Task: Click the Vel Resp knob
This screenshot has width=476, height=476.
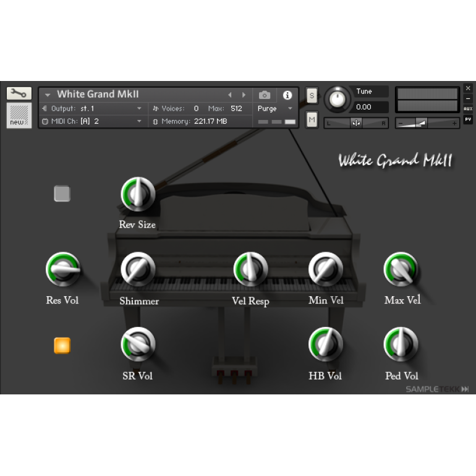Action: [250, 270]
